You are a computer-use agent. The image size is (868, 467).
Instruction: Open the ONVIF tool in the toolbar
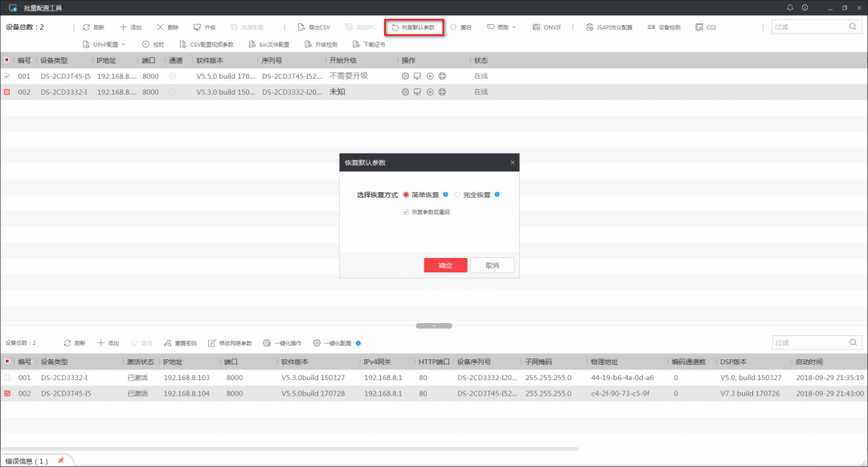[547, 27]
